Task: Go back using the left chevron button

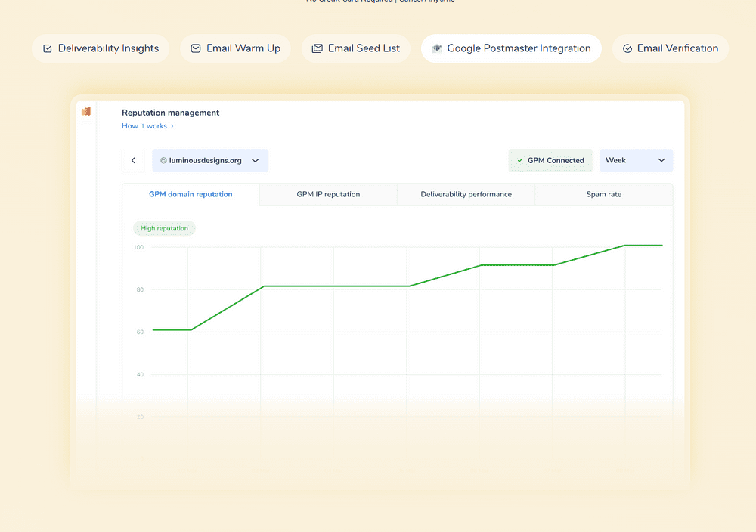Action: 133,160
